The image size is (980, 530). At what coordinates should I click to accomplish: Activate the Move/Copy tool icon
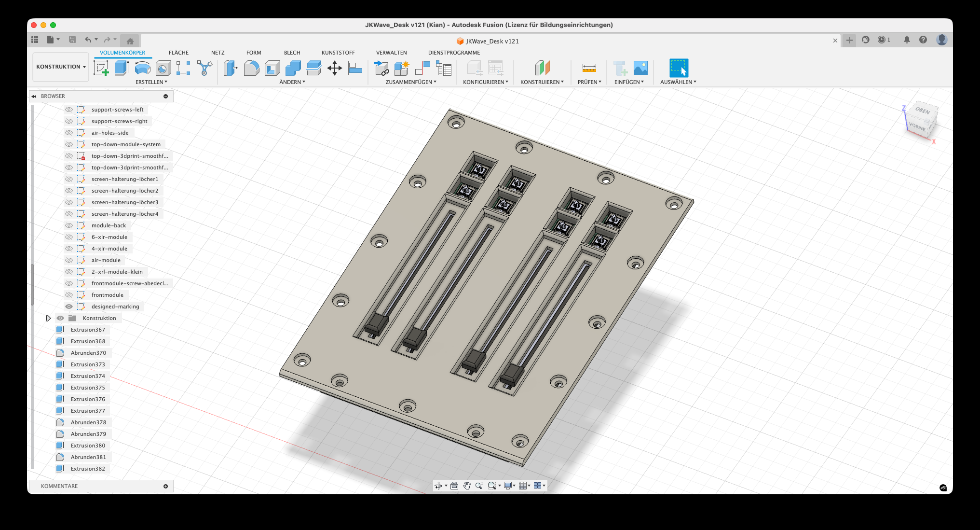click(x=334, y=68)
